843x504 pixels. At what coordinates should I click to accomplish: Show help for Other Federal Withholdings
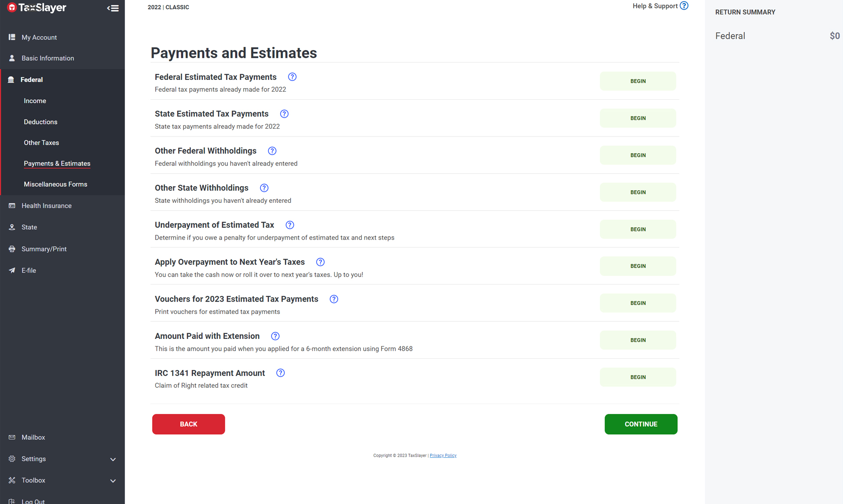tap(272, 151)
